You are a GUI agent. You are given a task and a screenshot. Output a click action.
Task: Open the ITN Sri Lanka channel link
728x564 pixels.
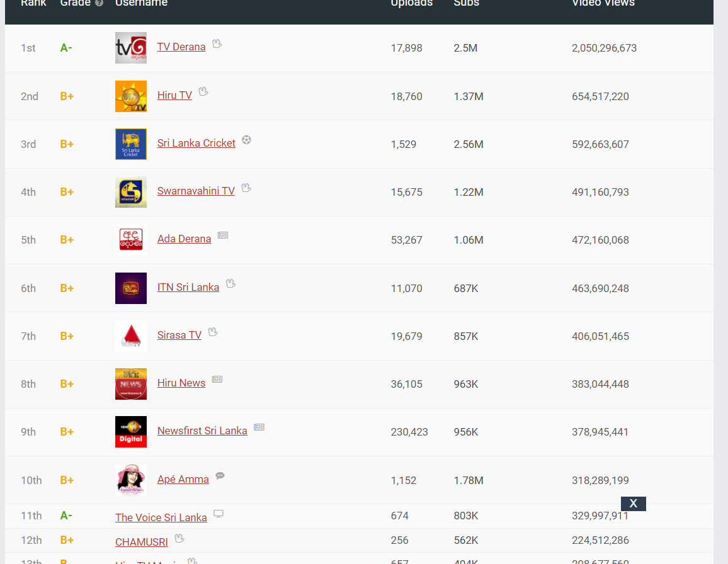(x=188, y=287)
